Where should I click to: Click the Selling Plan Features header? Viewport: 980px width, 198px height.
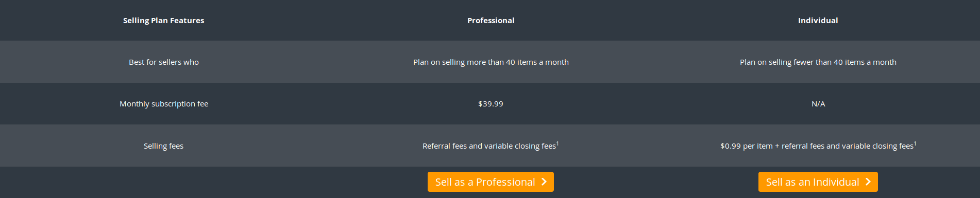tap(163, 21)
